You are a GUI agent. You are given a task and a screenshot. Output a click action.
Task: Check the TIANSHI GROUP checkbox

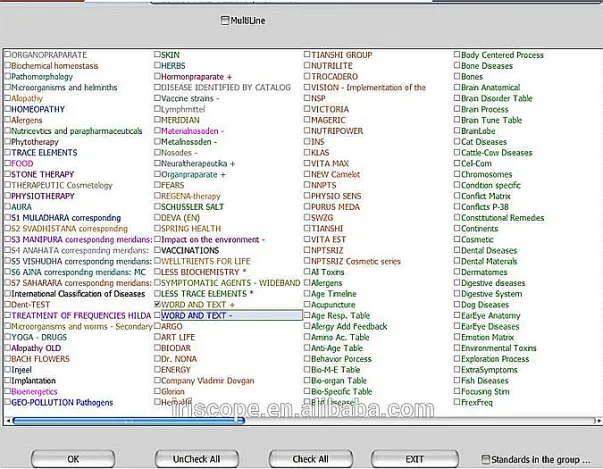(307, 55)
